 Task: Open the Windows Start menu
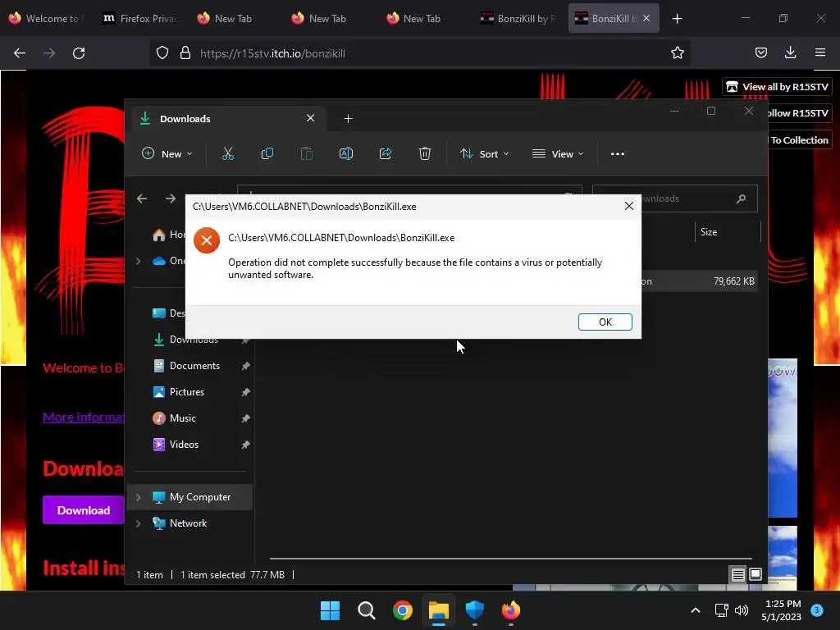pyautogui.click(x=330, y=610)
